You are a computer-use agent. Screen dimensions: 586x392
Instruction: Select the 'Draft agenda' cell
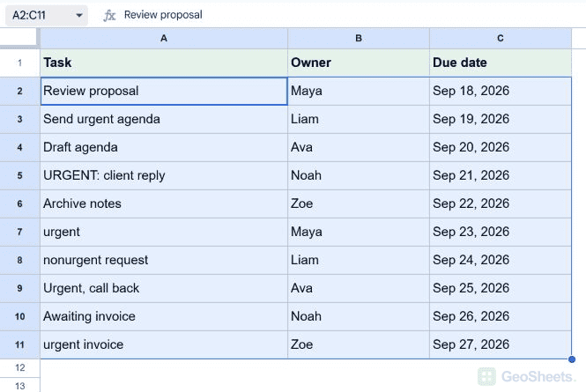(164, 148)
